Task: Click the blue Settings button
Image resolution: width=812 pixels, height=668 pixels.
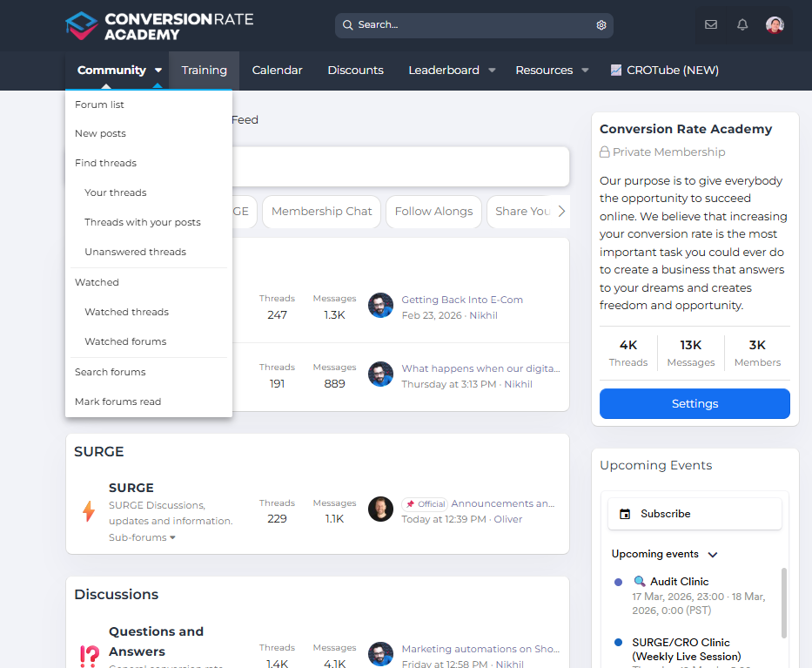Action: pos(695,404)
